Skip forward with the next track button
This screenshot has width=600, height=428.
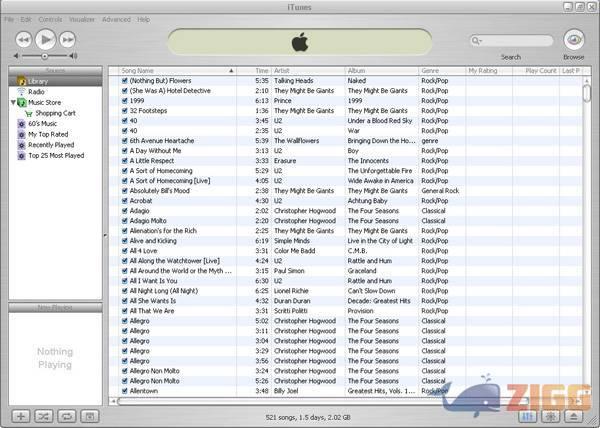[x=67, y=40]
